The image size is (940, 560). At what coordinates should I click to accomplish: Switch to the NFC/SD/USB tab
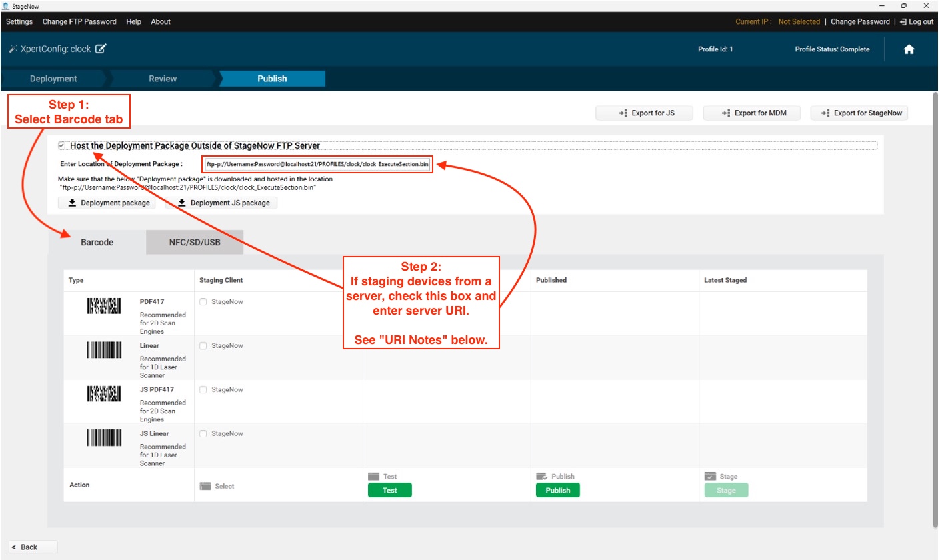[x=195, y=242]
